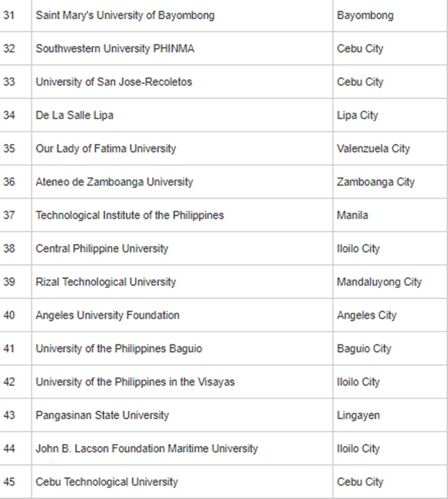Screen dimensions: 448x499
Task: Click University of the Philippines Baguio
Action: click(119, 349)
